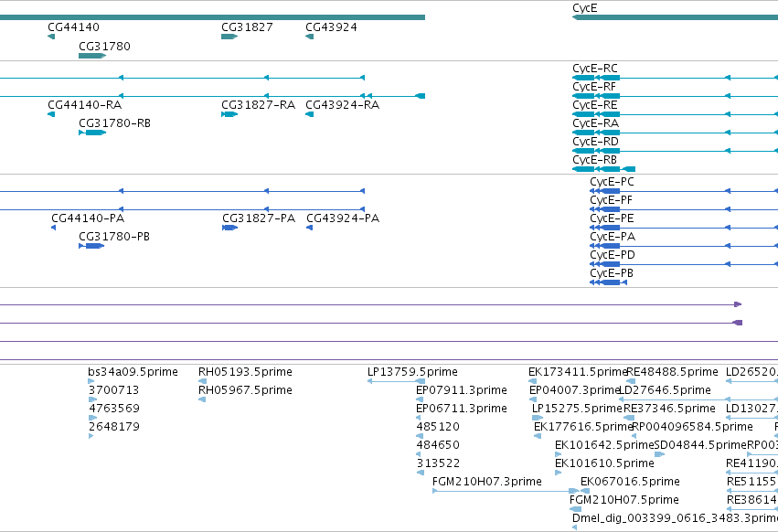Screen dimensions: 778x532
Task: Click the CG43924-RA transcript label
Action: pyautogui.click(x=342, y=105)
